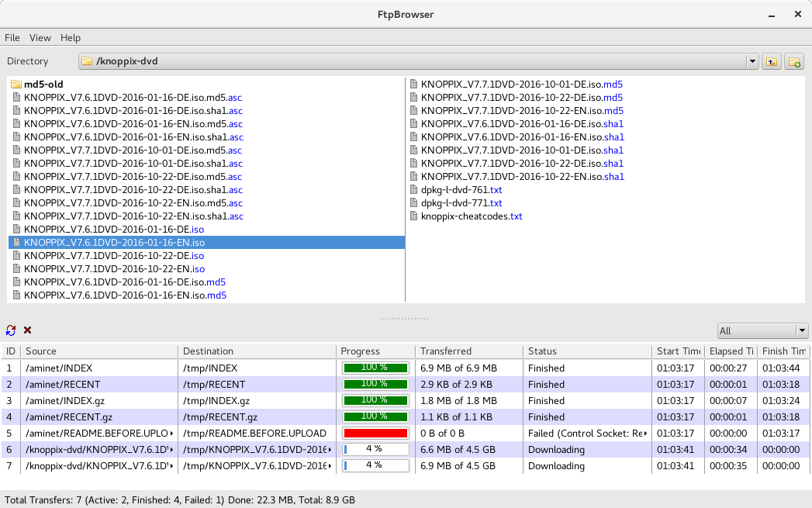Screen dimensions: 812x508
Task: Open the Help menu
Action: coord(71,38)
